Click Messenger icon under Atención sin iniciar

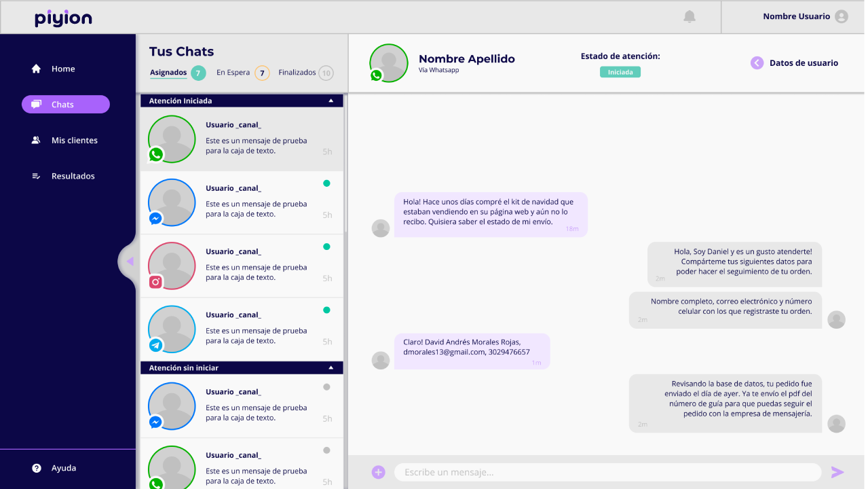pos(156,422)
